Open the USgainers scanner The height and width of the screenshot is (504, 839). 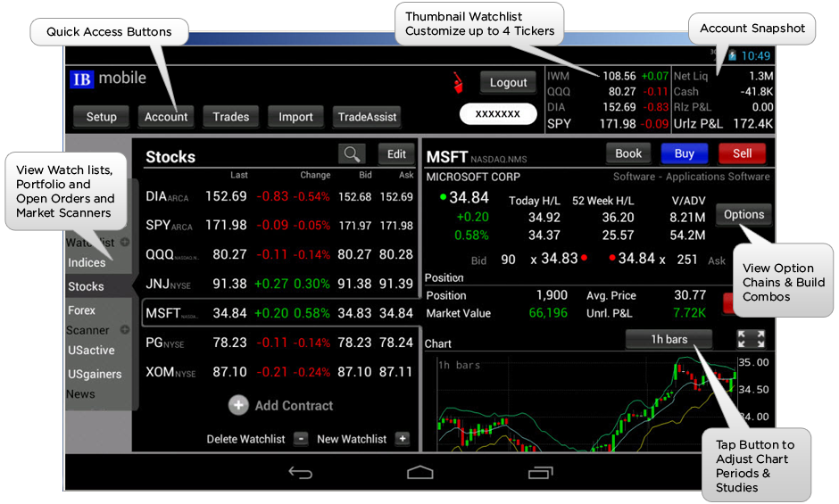pos(95,374)
